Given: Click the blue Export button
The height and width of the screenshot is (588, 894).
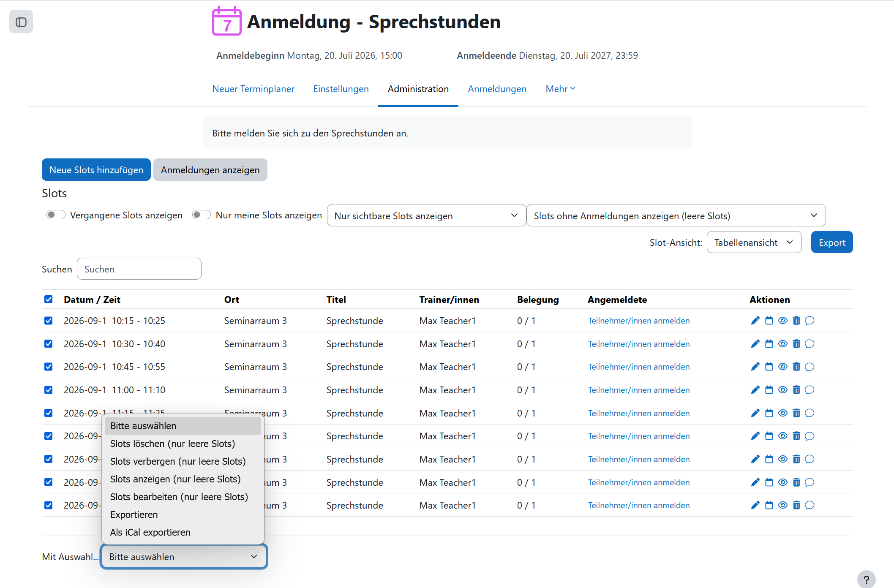Looking at the screenshot, I should (x=832, y=242).
